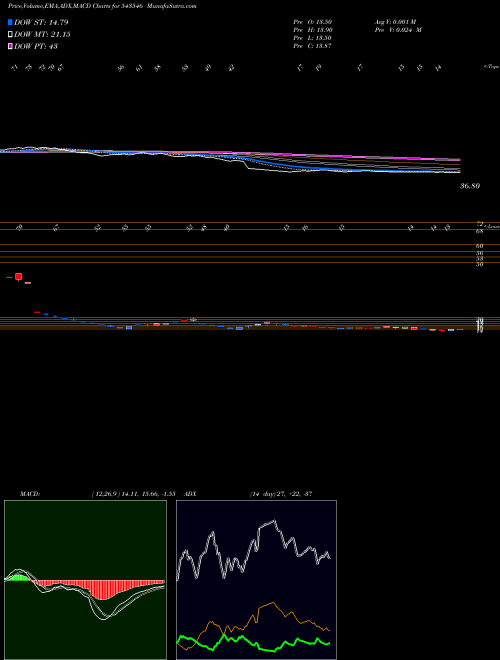
Task: Click the 'Pre C: 13.87' close value
Action: pyautogui.click(x=313, y=46)
